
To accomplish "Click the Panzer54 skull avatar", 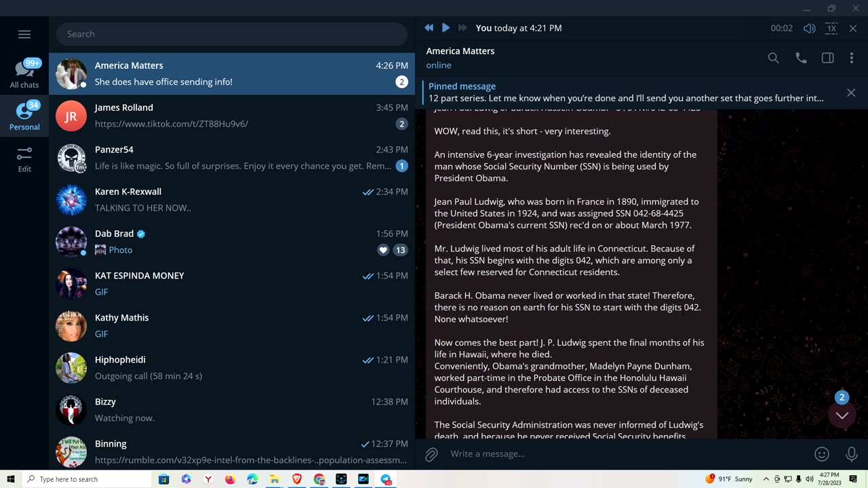I will click(x=71, y=158).
